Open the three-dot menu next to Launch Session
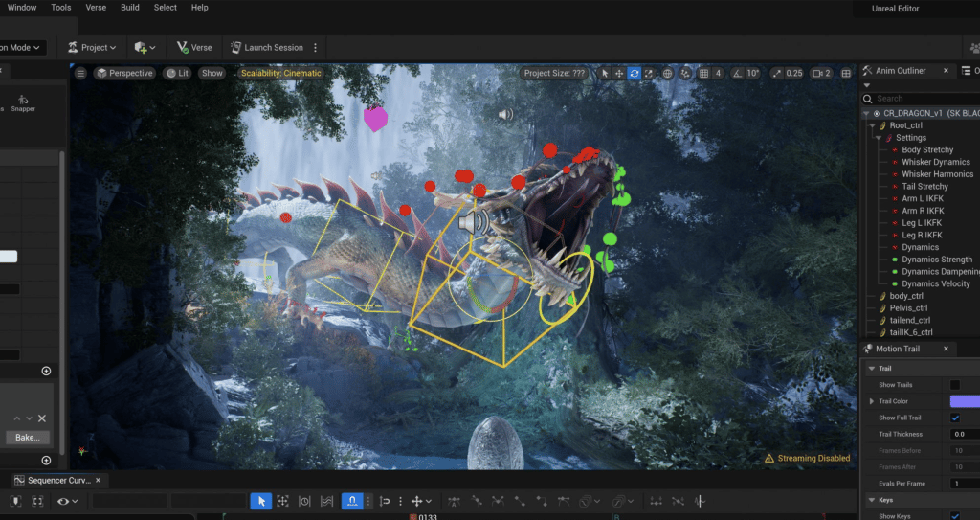Viewport: 980px width, 520px height. tap(315, 48)
